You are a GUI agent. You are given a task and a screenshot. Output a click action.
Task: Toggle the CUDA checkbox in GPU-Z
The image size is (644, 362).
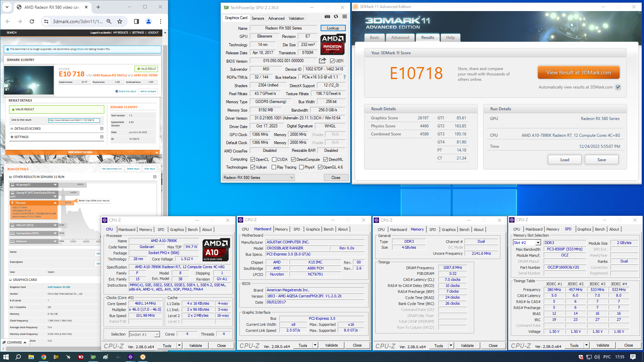(x=274, y=160)
